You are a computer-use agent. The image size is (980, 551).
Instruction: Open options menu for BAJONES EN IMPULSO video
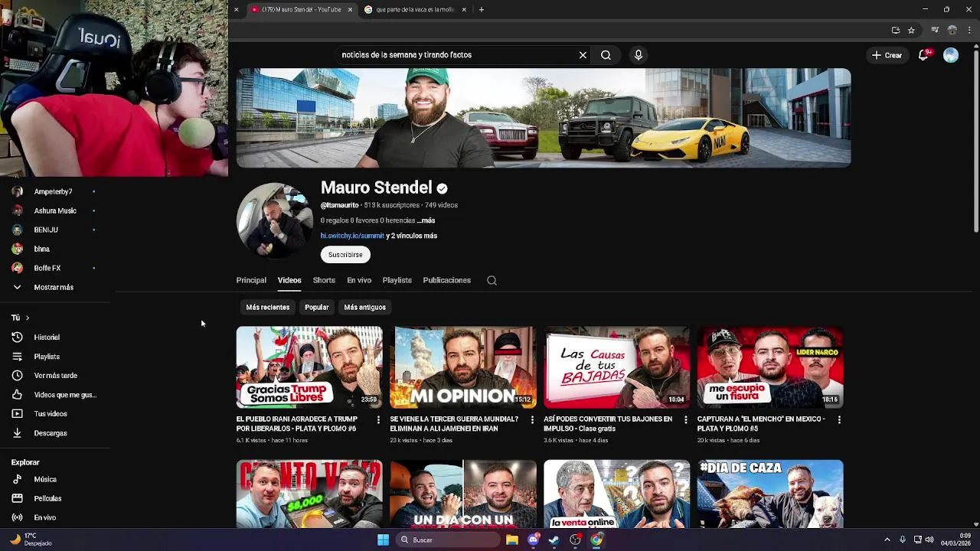coord(685,420)
